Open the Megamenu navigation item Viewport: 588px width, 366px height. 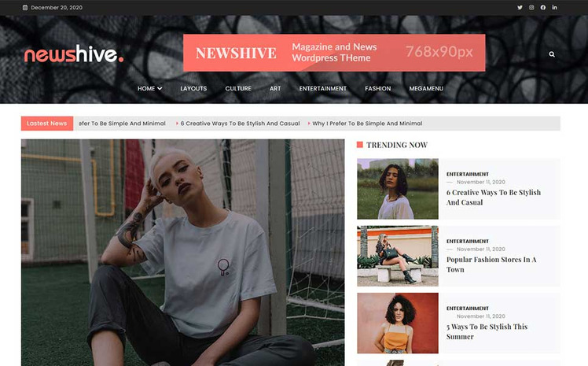426,88
